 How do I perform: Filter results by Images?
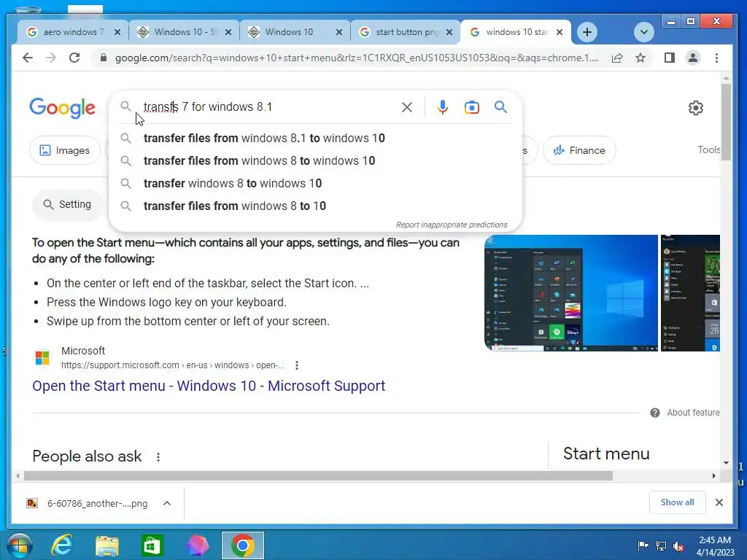(65, 150)
